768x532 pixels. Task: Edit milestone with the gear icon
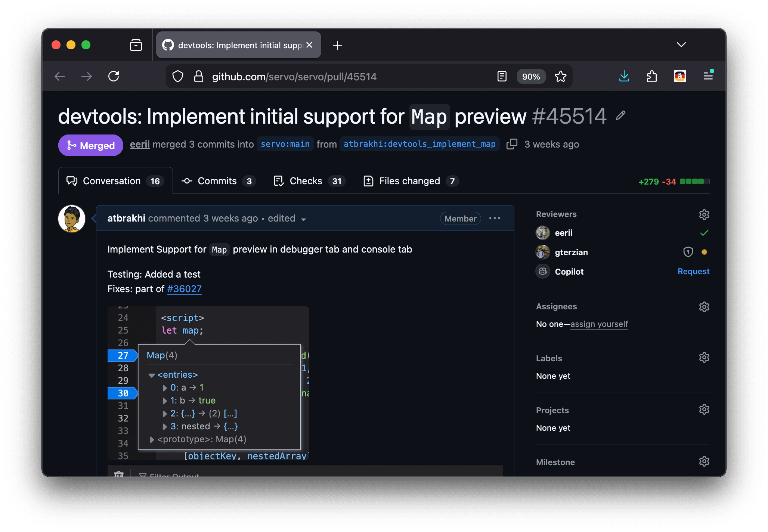pos(704,461)
